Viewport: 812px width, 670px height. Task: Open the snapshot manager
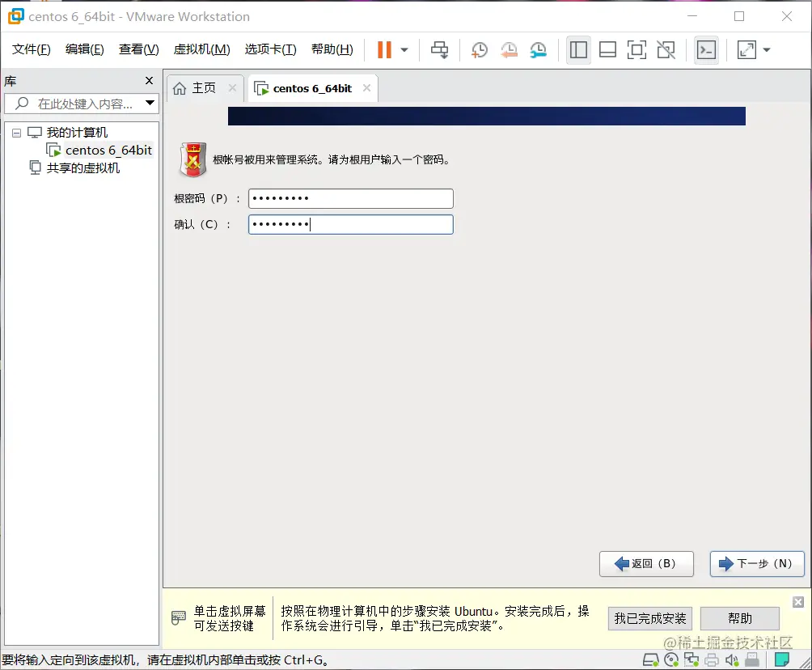coord(538,49)
